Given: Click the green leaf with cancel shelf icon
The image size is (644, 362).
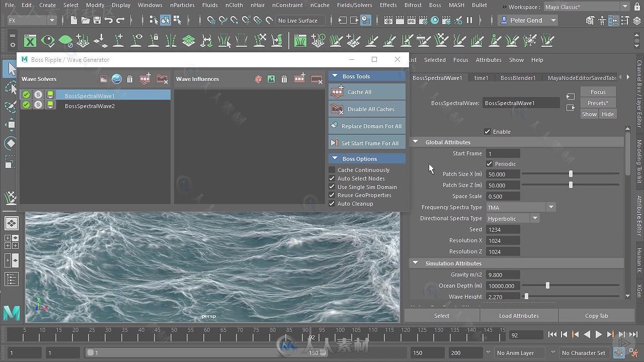Looking at the screenshot, I should coord(65,41).
